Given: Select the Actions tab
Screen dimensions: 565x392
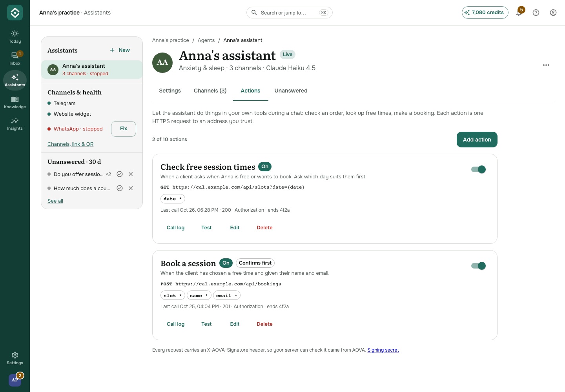Looking at the screenshot, I should pyautogui.click(x=250, y=91).
